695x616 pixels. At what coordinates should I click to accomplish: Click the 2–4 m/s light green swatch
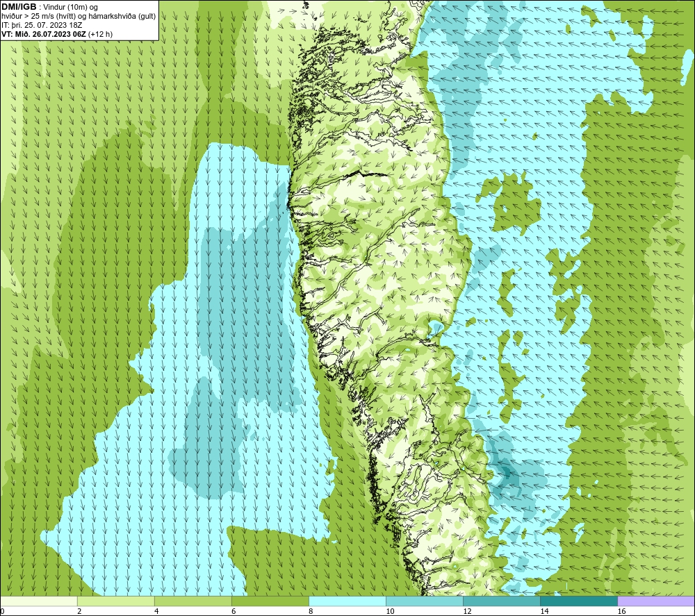click(x=115, y=601)
